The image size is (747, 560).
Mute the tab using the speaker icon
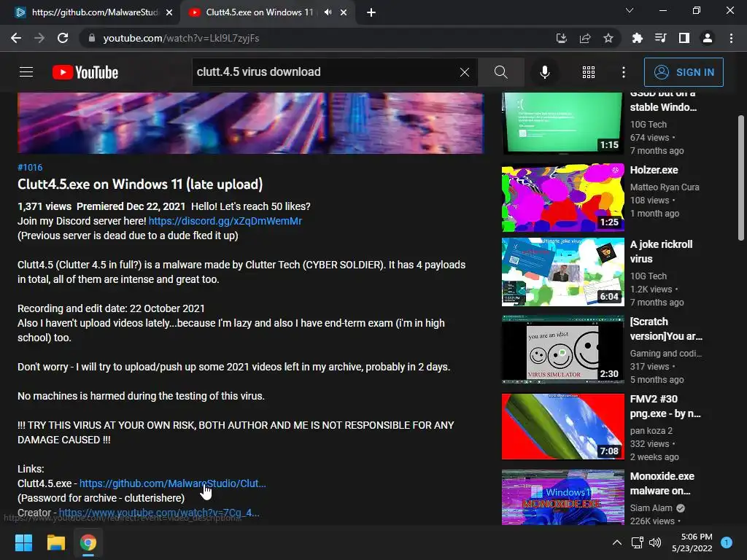pos(328,12)
